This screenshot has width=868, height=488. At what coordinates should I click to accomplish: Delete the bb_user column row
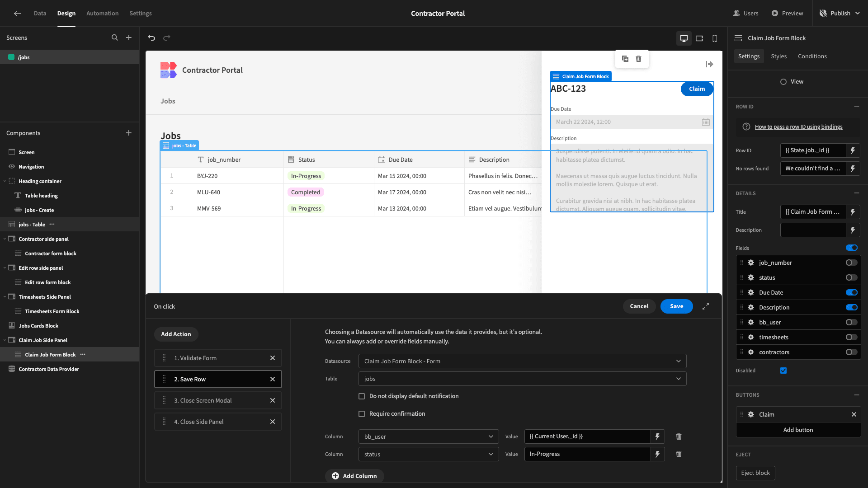click(679, 436)
